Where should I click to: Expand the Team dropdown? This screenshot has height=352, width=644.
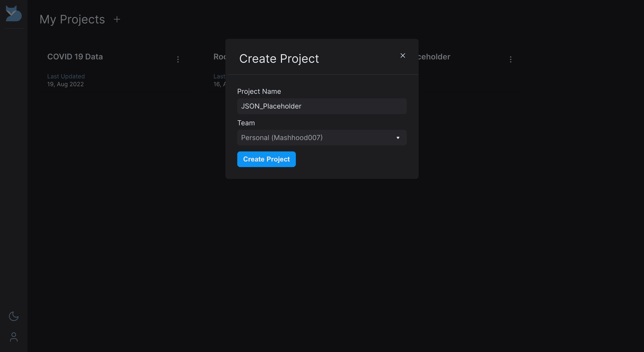point(322,138)
